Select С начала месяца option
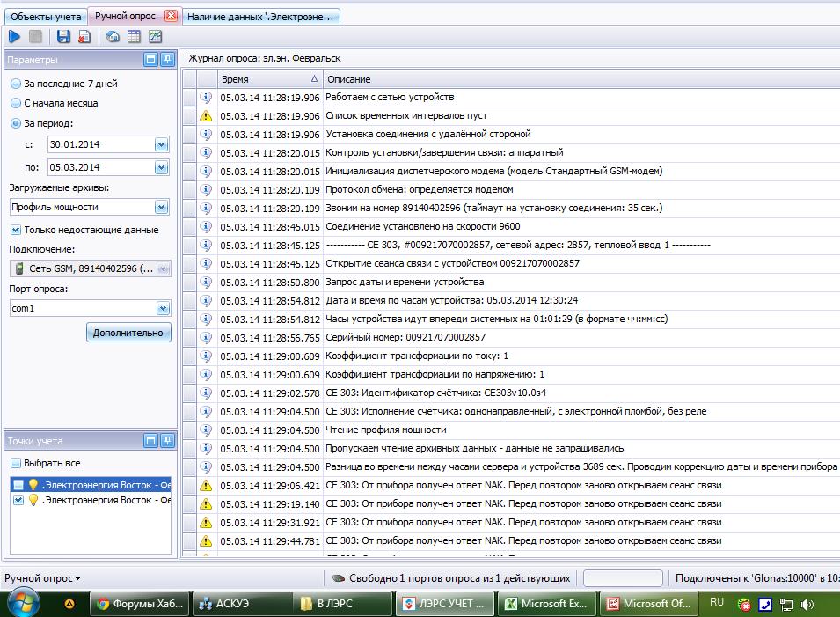The height and width of the screenshot is (617, 840). coord(55,103)
